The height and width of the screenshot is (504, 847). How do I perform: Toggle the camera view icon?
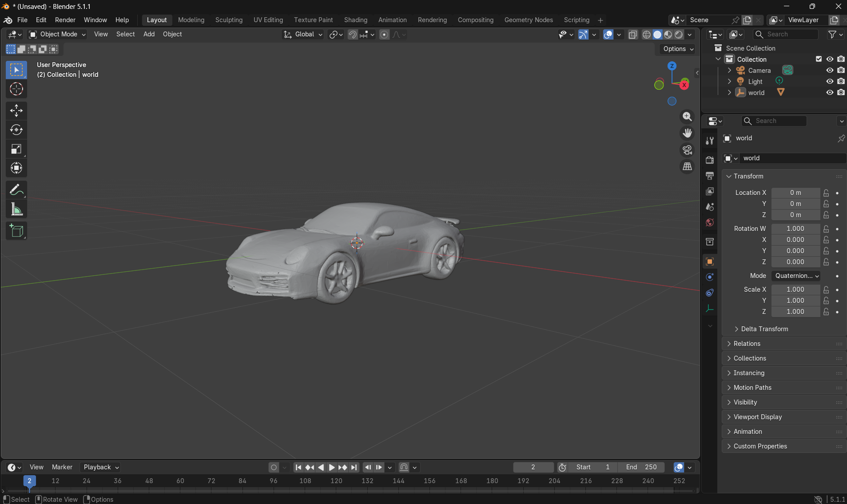tap(687, 150)
